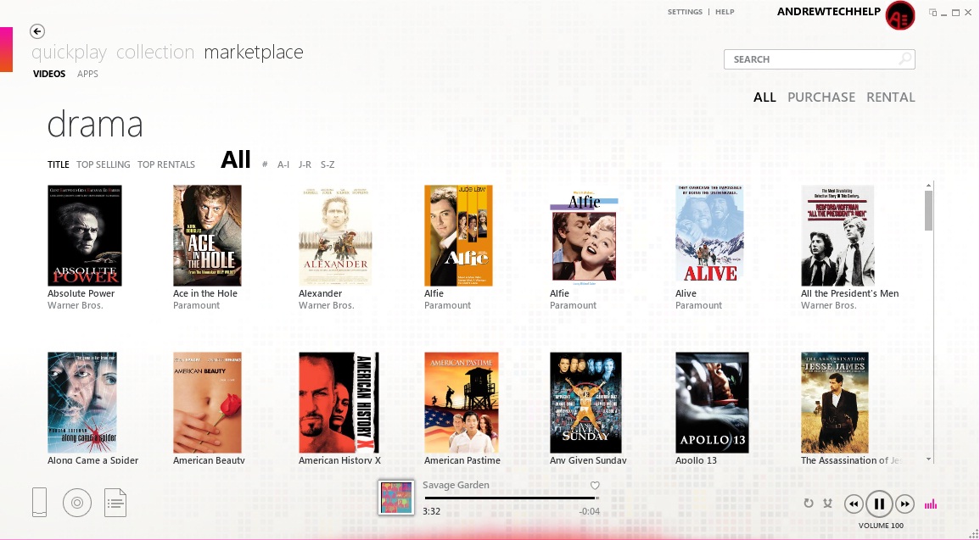The image size is (980, 540).
Task: Click 'Absolute Power' title text
Action: click(x=81, y=293)
